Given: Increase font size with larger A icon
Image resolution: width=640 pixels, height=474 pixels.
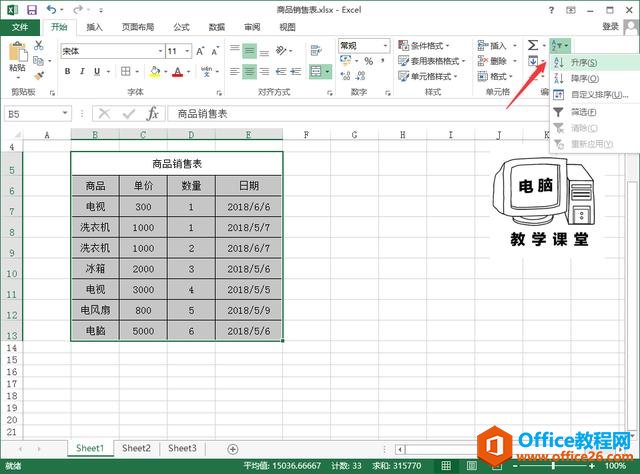Looking at the screenshot, I should click(200, 51).
